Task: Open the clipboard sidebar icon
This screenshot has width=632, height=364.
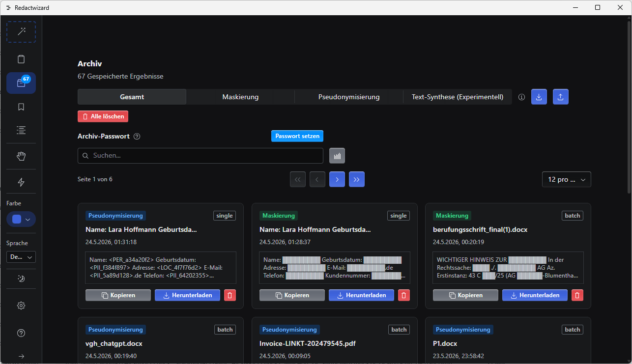Action: 21,59
